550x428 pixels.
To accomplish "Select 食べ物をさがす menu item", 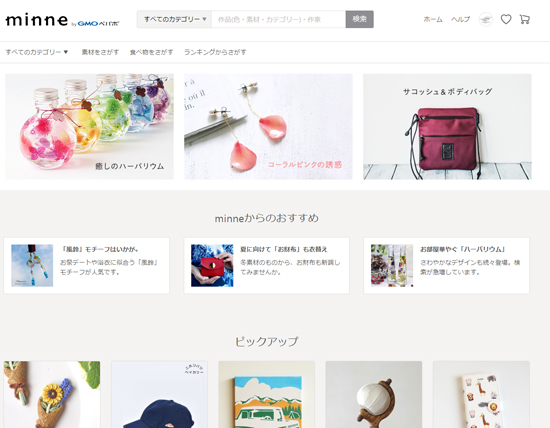I will pos(151,52).
